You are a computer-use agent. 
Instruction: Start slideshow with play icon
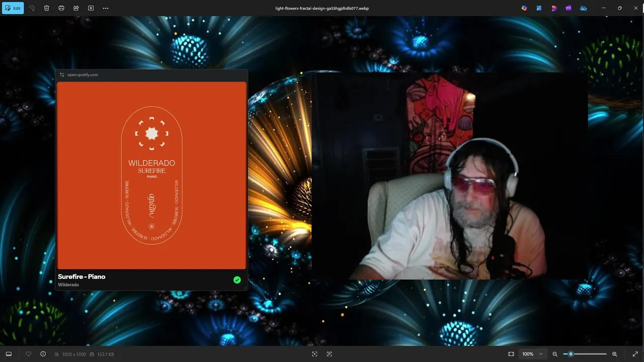point(91,8)
